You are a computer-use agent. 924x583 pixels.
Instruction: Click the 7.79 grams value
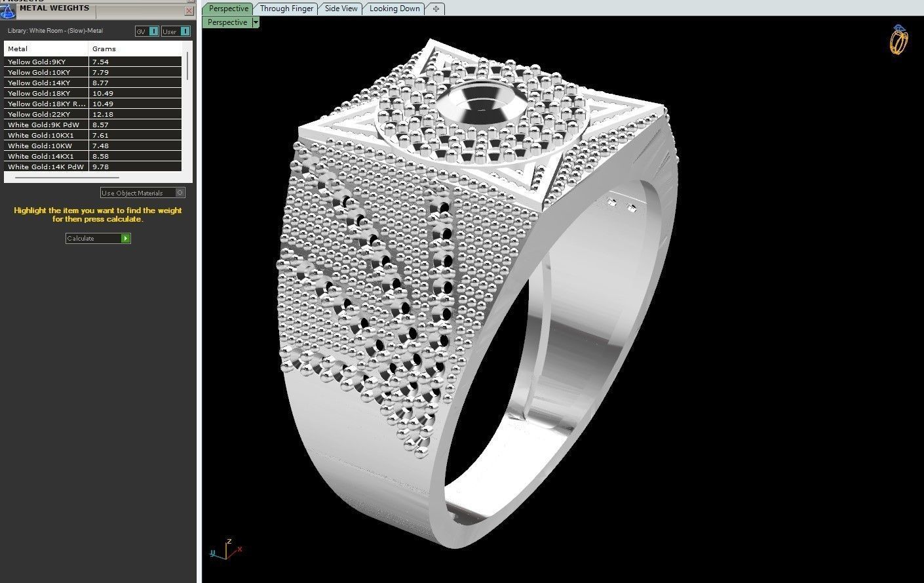tap(100, 72)
